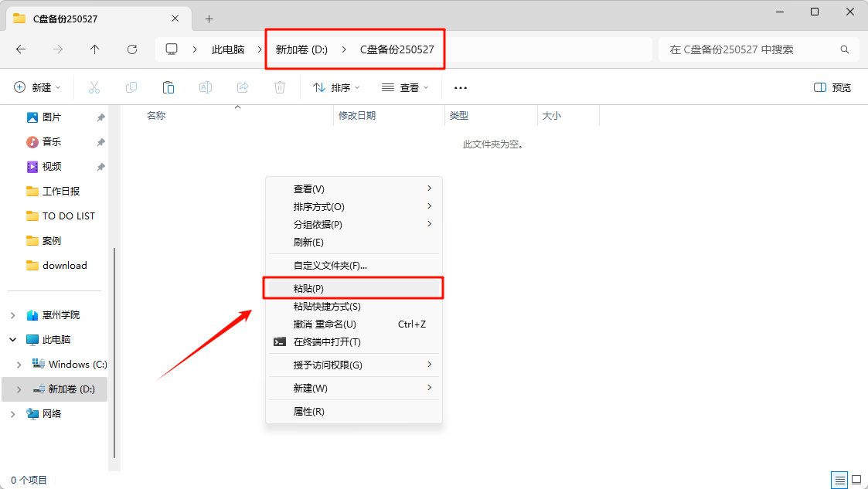Click the Cut scissors toolbar icon
Screen dimensions: 868x489
pyautogui.click(x=94, y=87)
